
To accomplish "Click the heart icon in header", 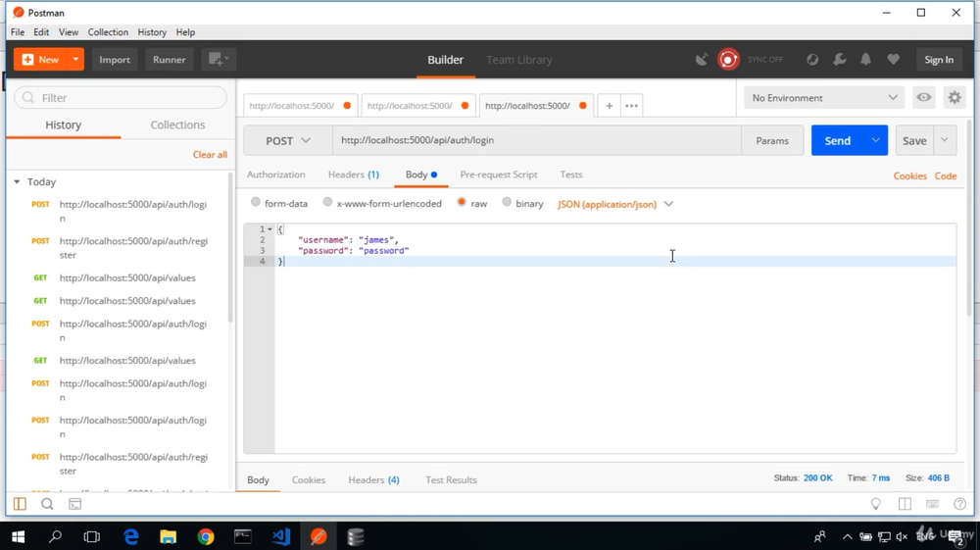I will 893,60.
